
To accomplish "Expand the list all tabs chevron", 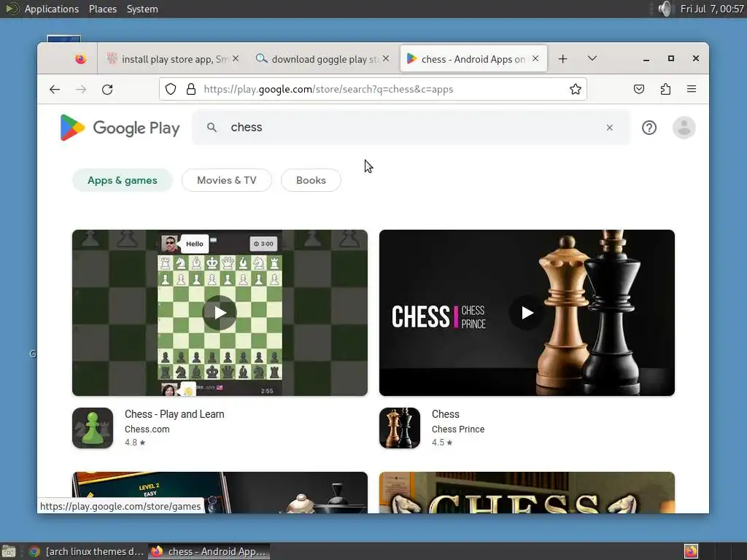I will point(592,58).
